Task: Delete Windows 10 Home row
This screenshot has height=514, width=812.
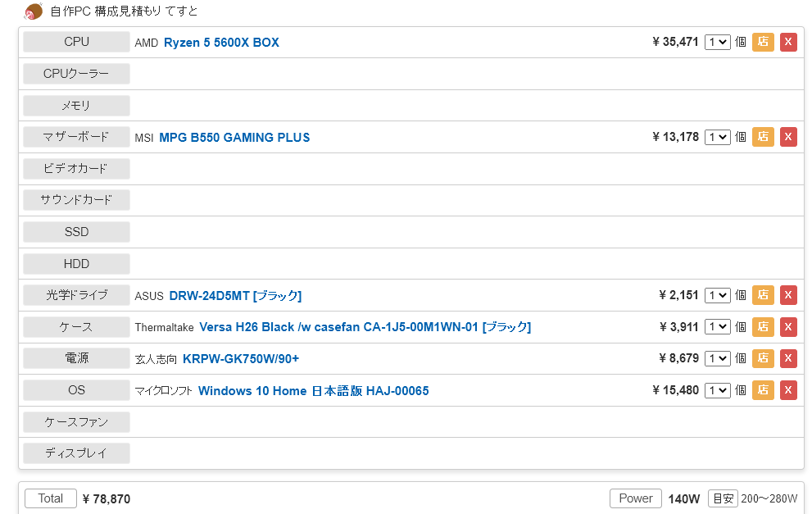Action: click(788, 390)
